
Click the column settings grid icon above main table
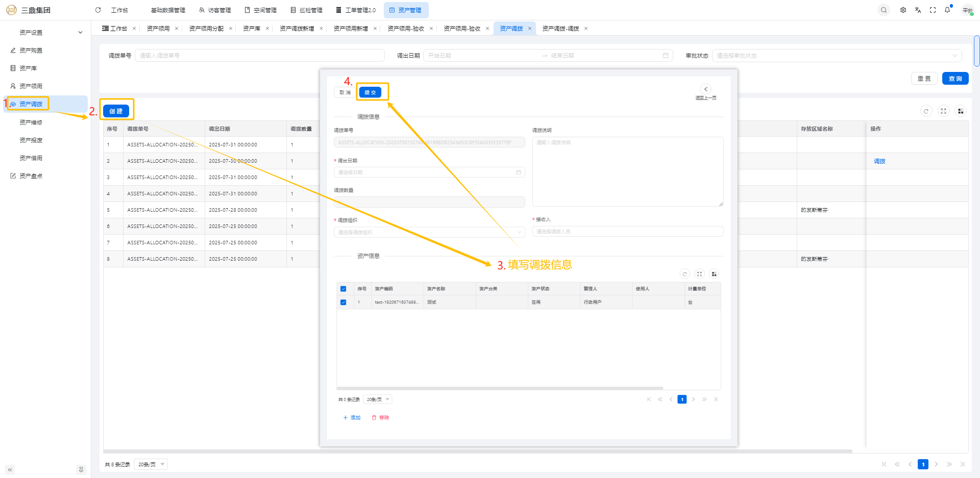(961, 111)
